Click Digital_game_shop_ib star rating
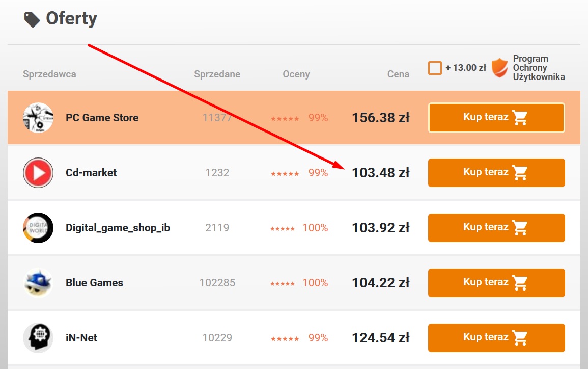This screenshot has width=588, height=369. point(283,229)
